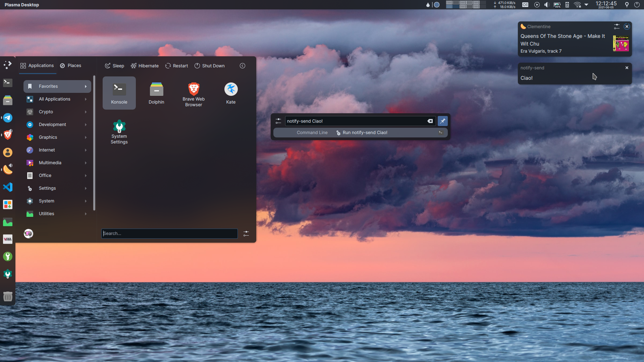644x362 pixels.
Task: Open the trash icon in dock
Action: click(x=8, y=296)
